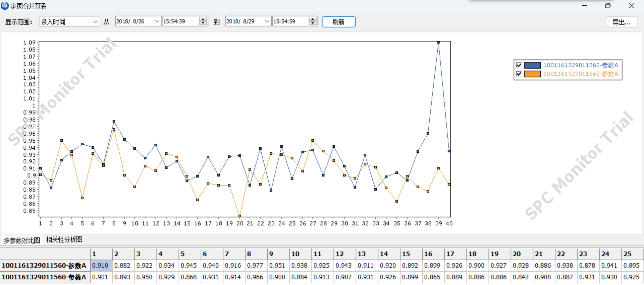
Task: Click the blue peak data point at sample 39
Action: (438, 42)
